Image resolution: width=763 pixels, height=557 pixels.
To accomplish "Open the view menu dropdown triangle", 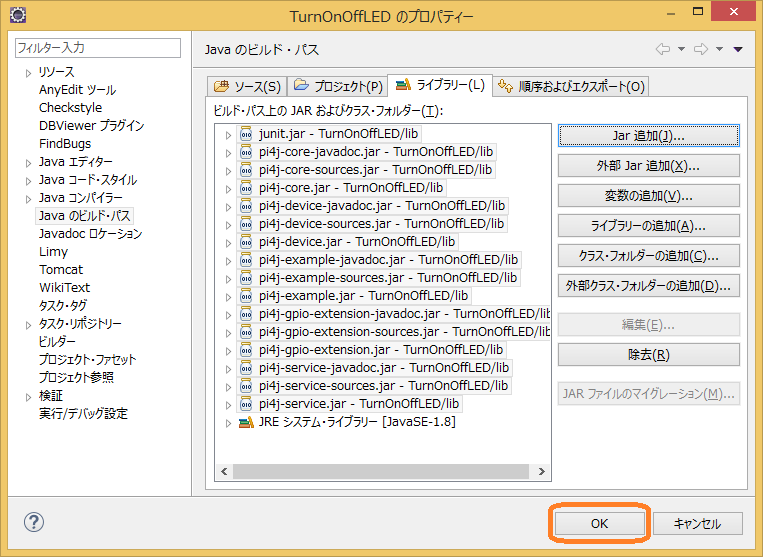I will click(738, 49).
